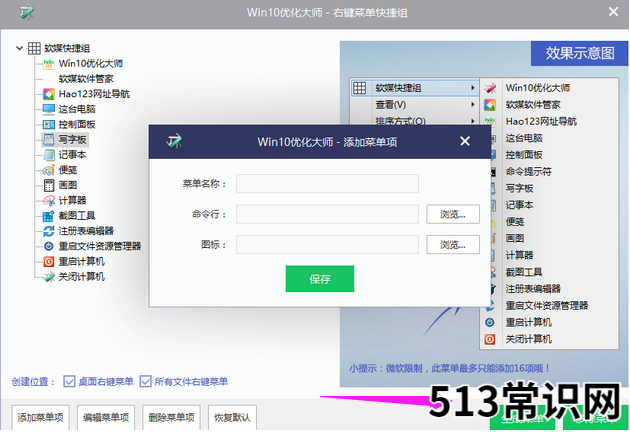Click the icon beside 便笺 tree row
This screenshot has width=630, height=432.
[49, 170]
